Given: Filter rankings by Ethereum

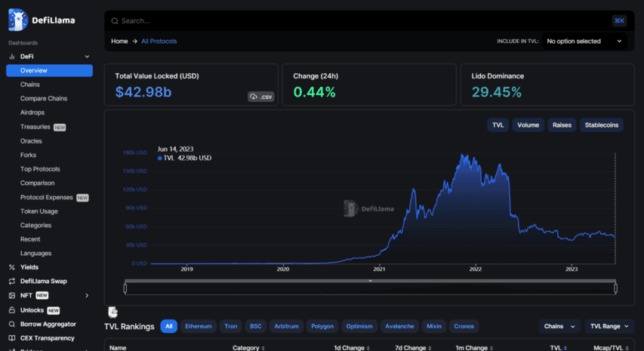Looking at the screenshot, I should [x=199, y=326].
